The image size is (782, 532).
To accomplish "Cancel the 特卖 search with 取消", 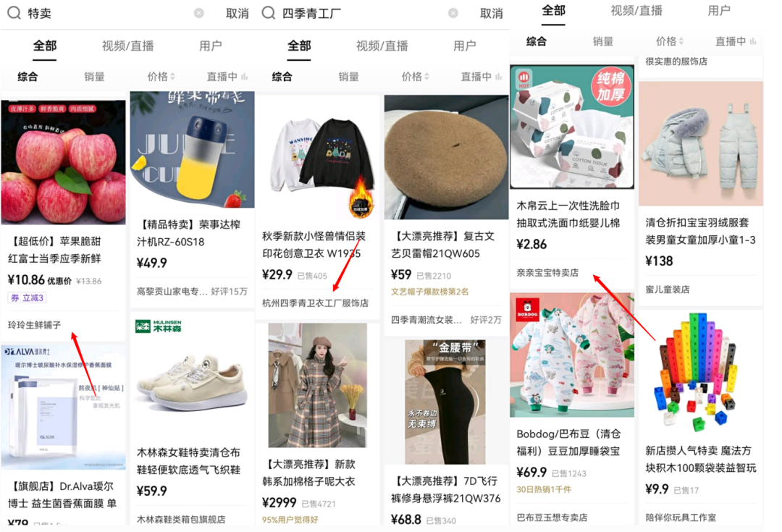I will point(237,14).
